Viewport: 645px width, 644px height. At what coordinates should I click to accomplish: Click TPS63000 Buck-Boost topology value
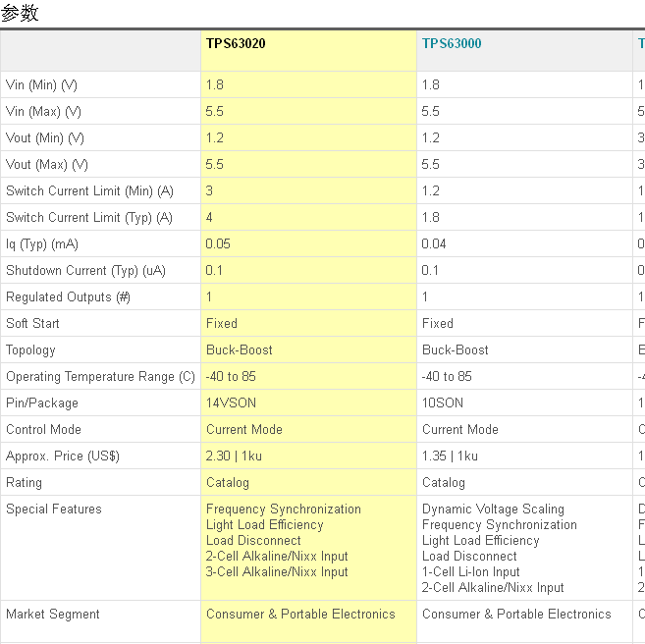click(x=455, y=349)
